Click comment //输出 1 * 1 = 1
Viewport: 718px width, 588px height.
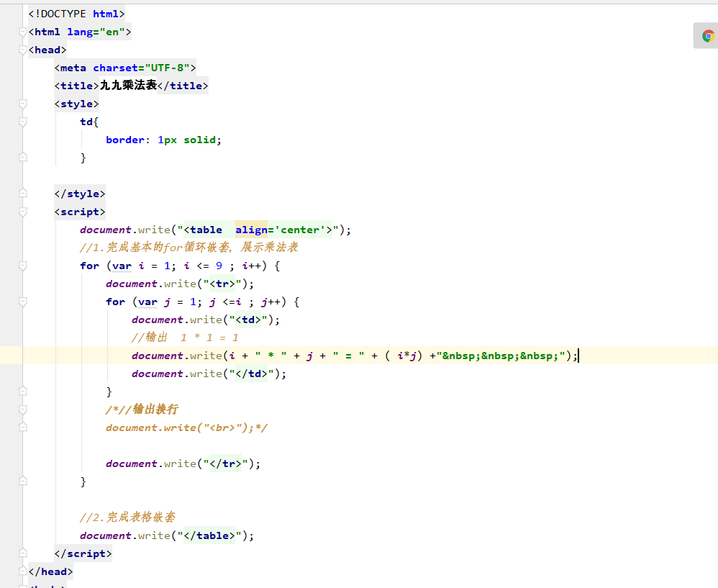tap(186, 338)
